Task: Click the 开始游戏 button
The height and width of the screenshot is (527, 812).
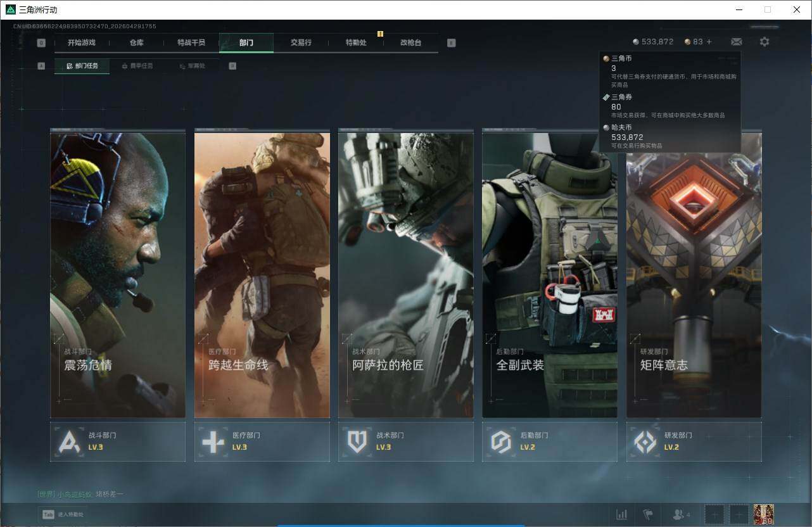Action: click(82, 43)
